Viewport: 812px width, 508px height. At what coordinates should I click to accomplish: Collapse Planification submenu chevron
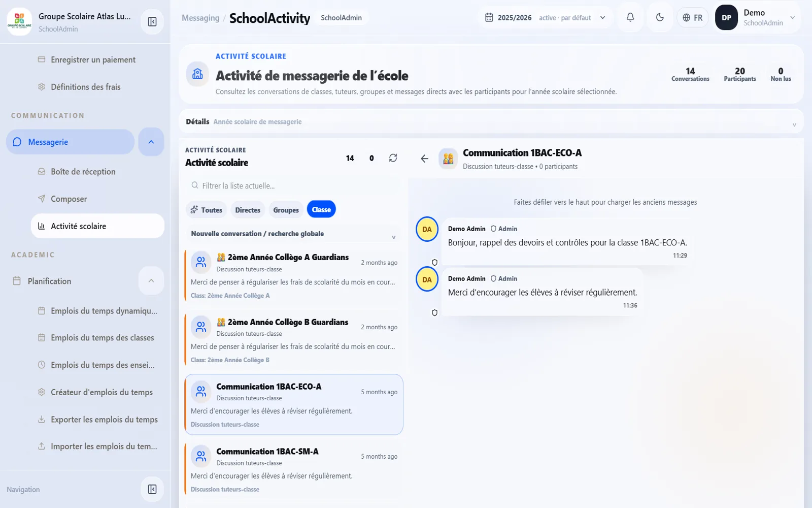[151, 281]
